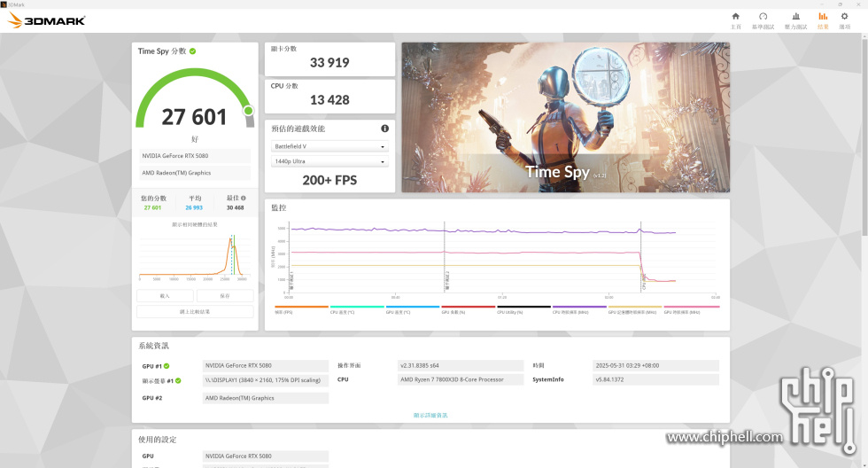Open the Battlefield V game dropdown

click(329, 146)
